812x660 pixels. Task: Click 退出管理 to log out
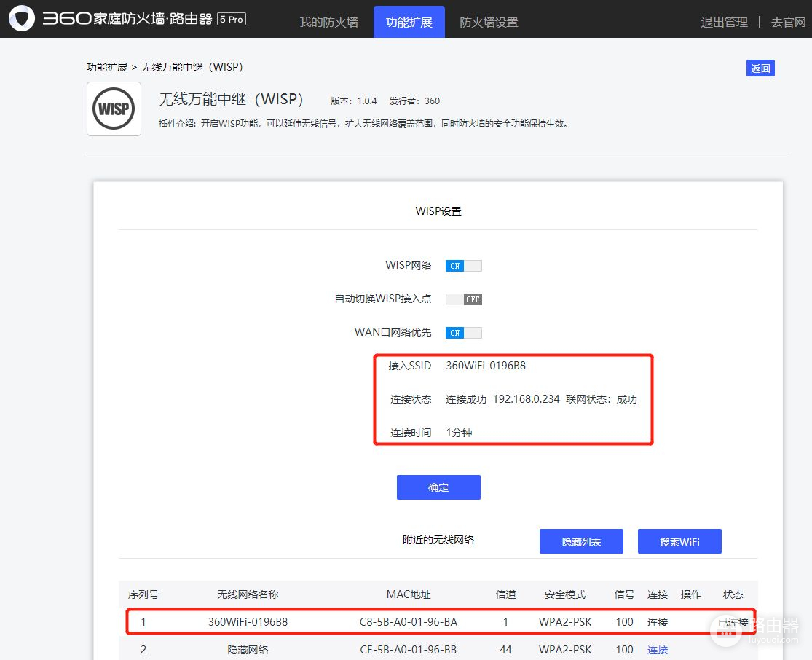coord(724,22)
